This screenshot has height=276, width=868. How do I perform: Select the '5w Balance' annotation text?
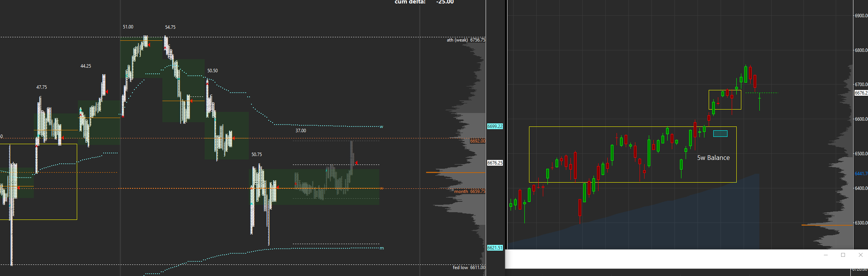[x=713, y=158]
